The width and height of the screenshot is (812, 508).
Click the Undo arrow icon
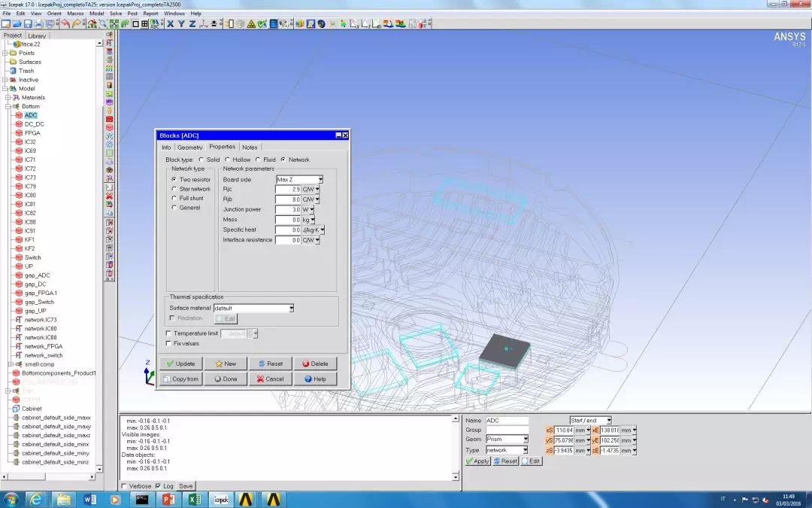[x=65, y=24]
